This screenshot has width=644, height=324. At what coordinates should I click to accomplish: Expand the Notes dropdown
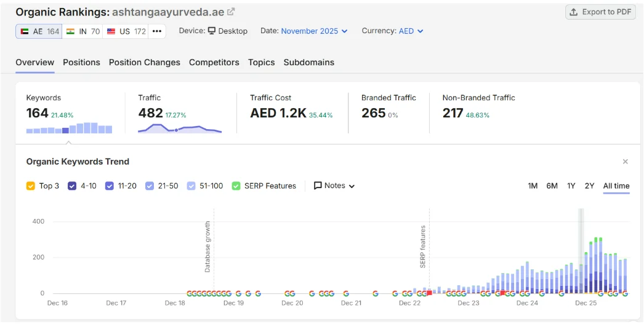(x=334, y=186)
